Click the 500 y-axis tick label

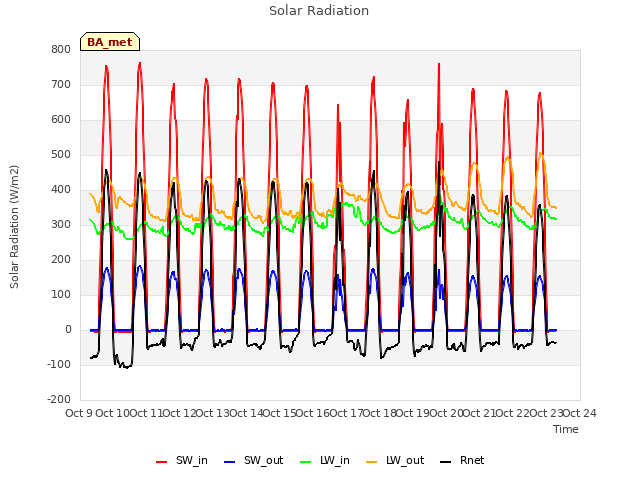[61, 155]
